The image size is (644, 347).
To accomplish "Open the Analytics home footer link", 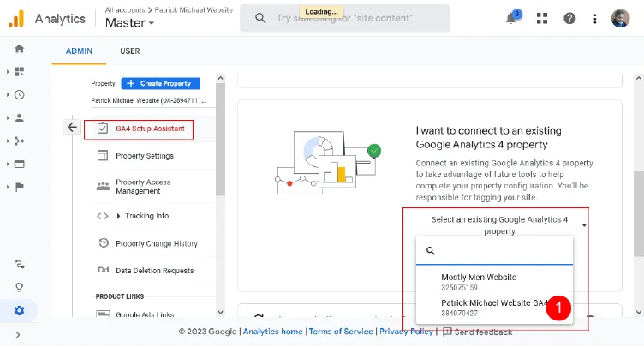I will click(x=272, y=332).
